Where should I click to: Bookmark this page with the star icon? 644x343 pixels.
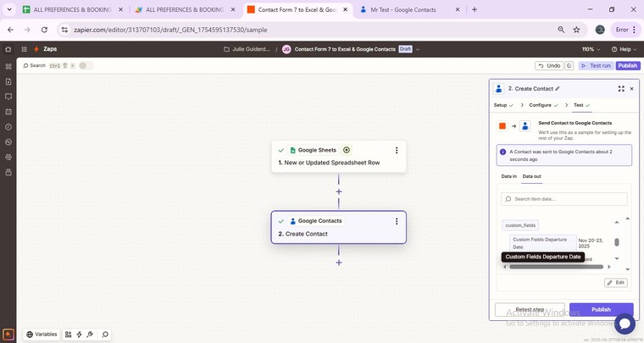point(577,30)
